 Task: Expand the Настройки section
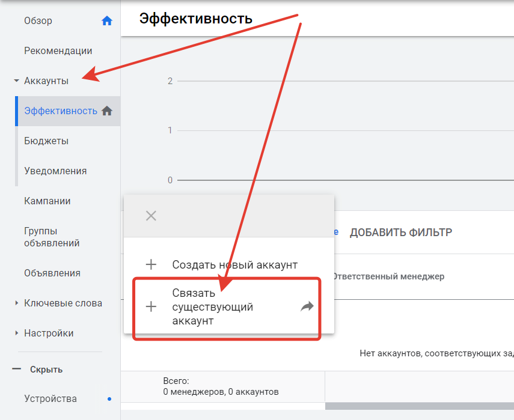pyautogui.click(x=17, y=333)
